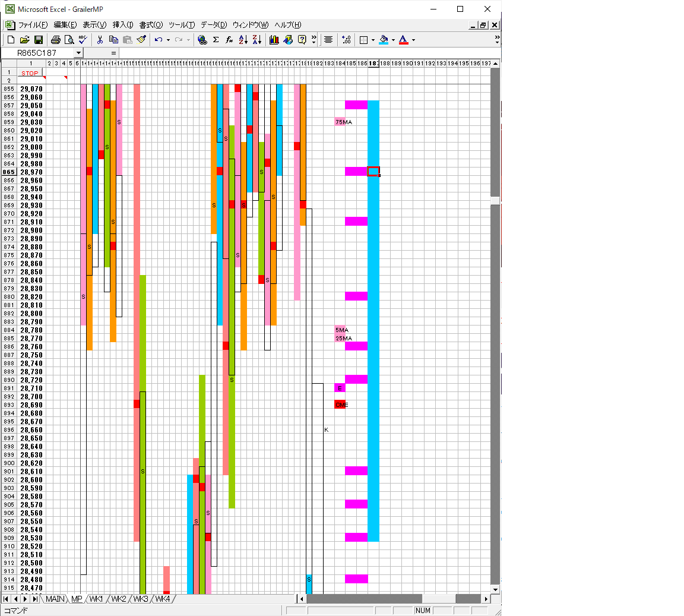
Task: Open a file with the Open folder icon
Action: point(24,40)
